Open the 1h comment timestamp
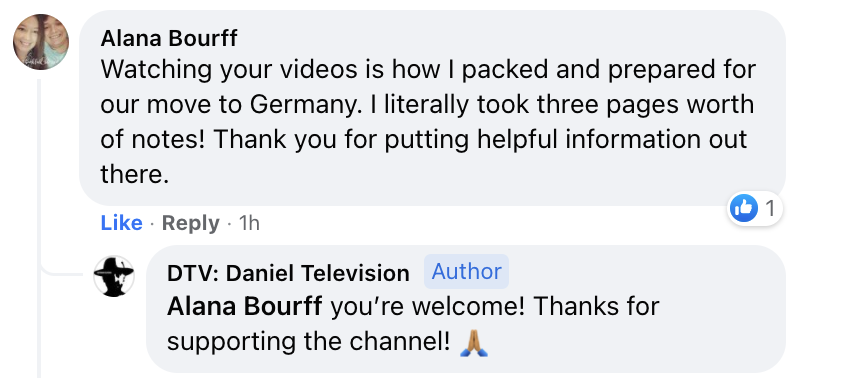The width and height of the screenshot is (858, 378). pos(250,223)
